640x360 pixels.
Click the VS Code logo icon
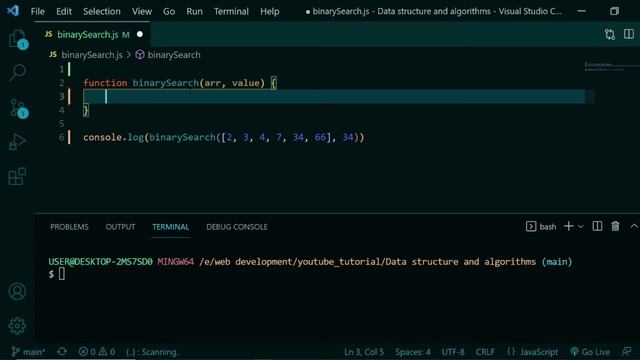[x=13, y=11]
